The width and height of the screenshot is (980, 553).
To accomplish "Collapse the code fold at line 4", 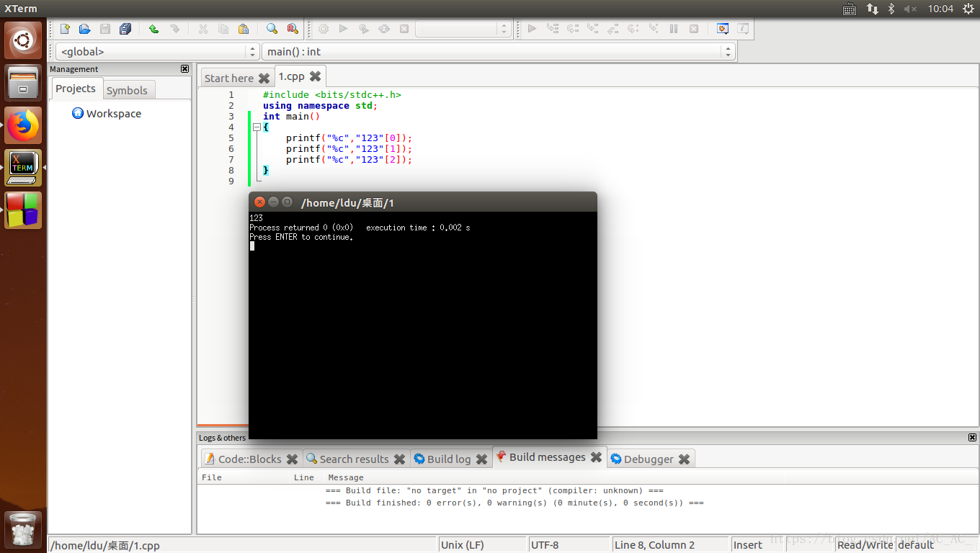I will pyautogui.click(x=257, y=127).
